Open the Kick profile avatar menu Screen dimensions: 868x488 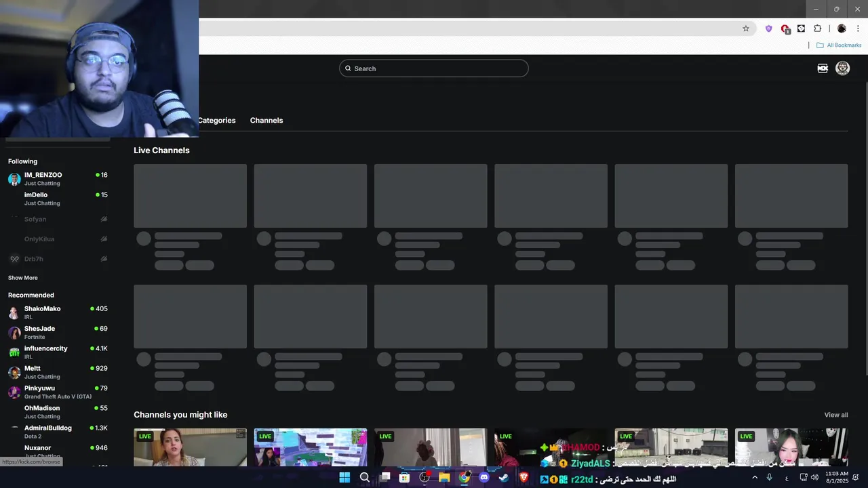[842, 68]
